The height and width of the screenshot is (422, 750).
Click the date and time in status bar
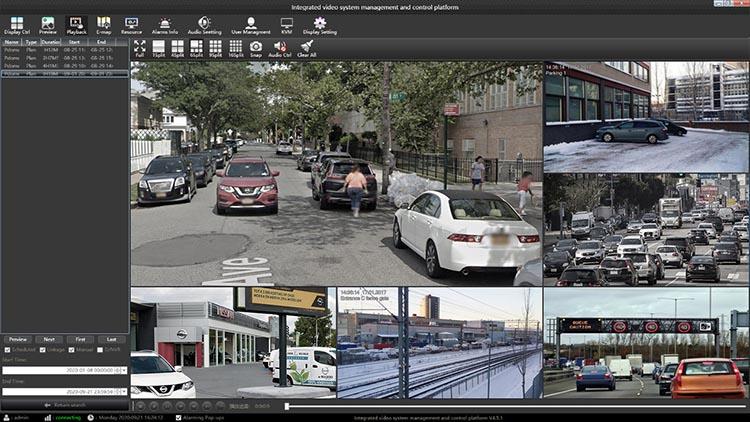[130, 418]
